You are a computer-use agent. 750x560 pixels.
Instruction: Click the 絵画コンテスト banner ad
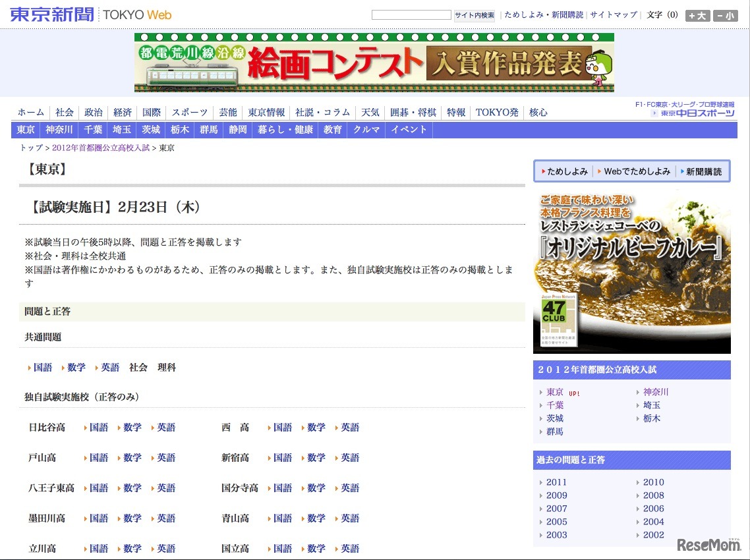click(x=374, y=63)
